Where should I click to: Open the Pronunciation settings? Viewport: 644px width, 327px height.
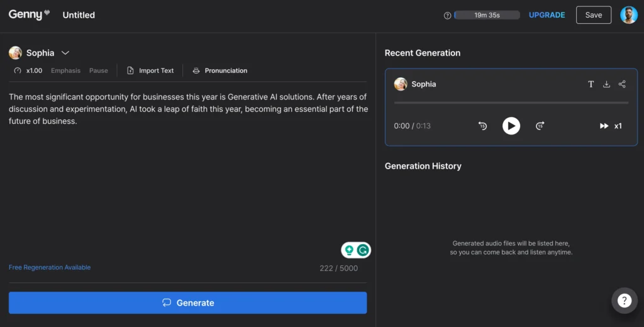(x=219, y=70)
